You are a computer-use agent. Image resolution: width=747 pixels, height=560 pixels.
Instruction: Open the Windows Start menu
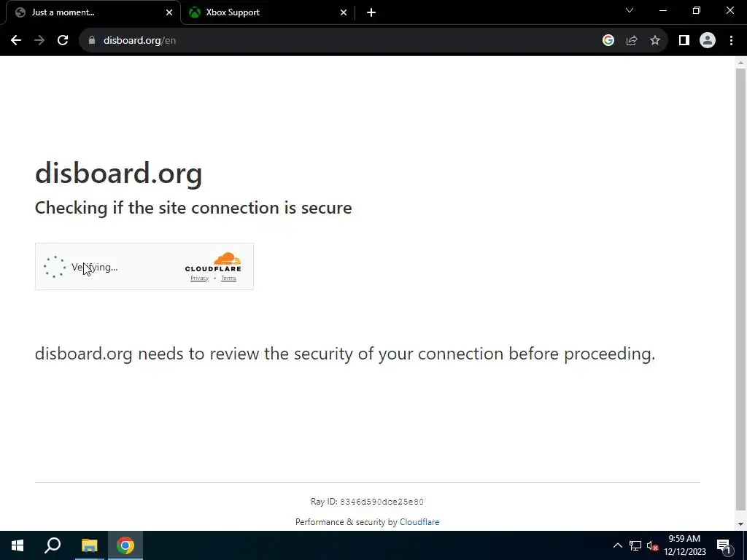(18, 545)
